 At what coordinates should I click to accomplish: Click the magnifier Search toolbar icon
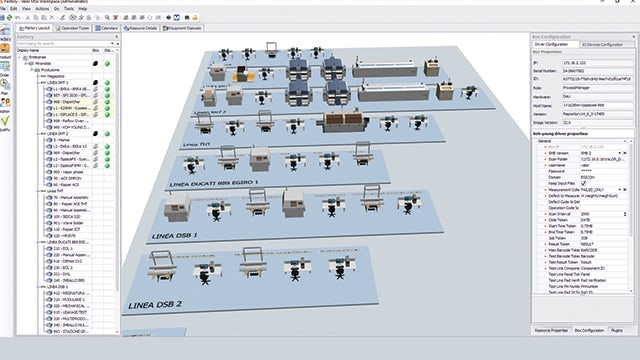click(x=107, y=18)
